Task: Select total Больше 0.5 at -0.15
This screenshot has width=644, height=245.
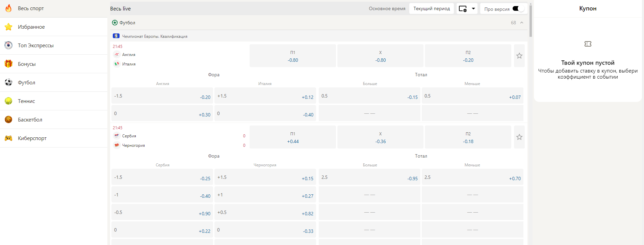Action: 369,96
